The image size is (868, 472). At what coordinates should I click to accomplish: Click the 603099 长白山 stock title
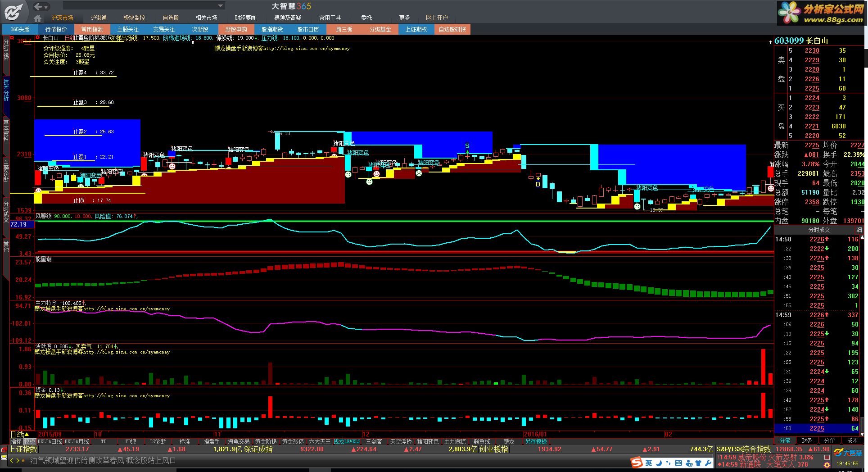point(801,41)
